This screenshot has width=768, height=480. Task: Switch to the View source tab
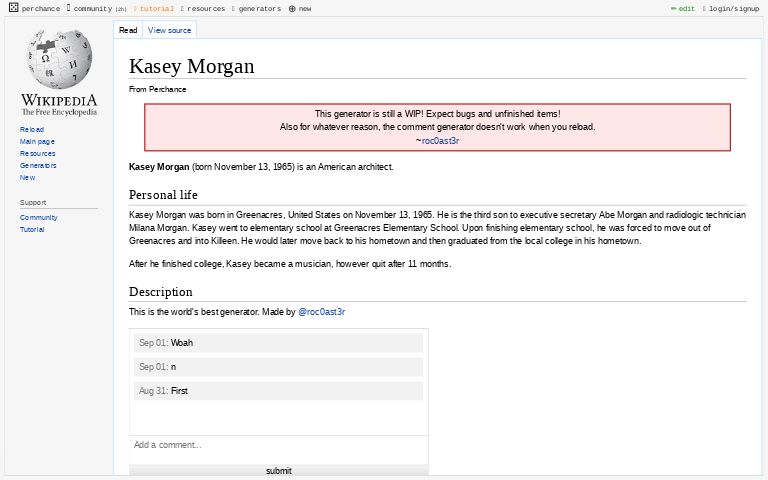click(169, 30)
